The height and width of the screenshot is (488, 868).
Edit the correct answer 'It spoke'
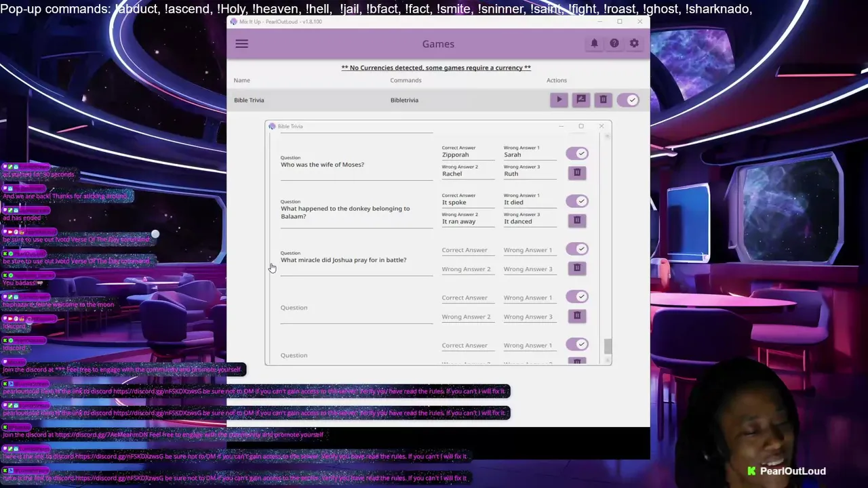click(x=468, y=202)
